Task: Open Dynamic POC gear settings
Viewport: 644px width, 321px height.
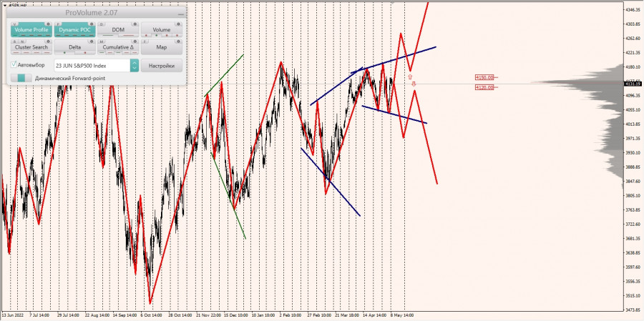Action: tap(92, 24)
